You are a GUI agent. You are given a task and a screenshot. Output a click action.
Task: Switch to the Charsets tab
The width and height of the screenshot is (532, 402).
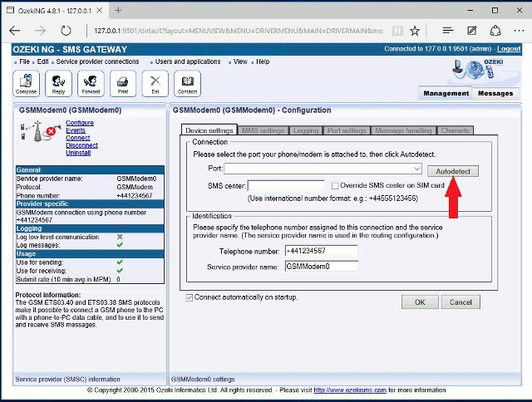pos(455,130)
